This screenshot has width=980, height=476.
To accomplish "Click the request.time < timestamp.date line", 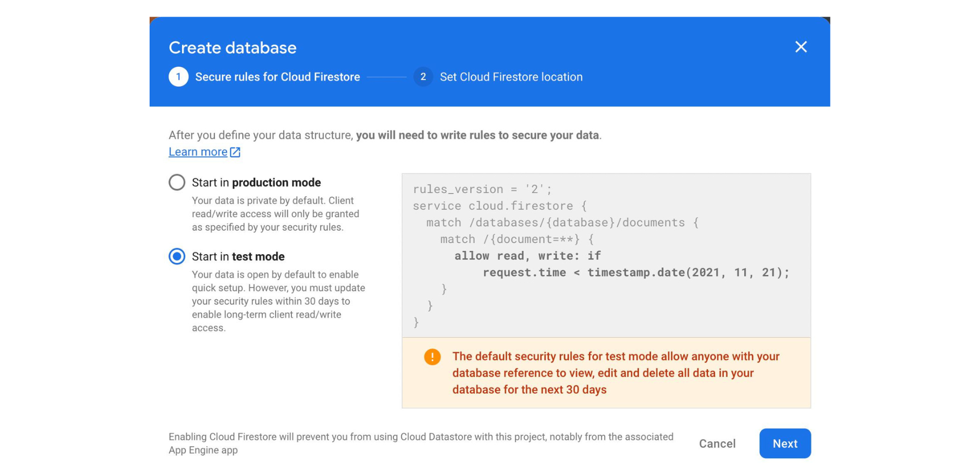I will [x=636, y=272].
